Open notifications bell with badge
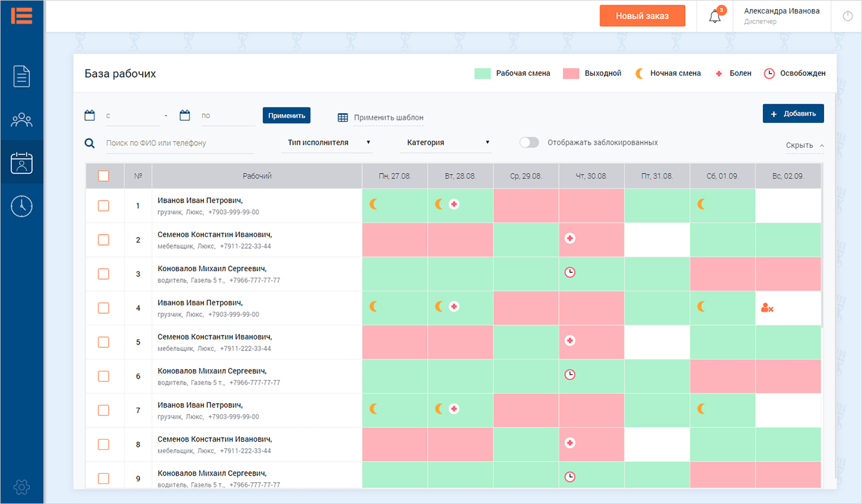The width and height of the screenshot is (862, 504). (x=715, y=17)
